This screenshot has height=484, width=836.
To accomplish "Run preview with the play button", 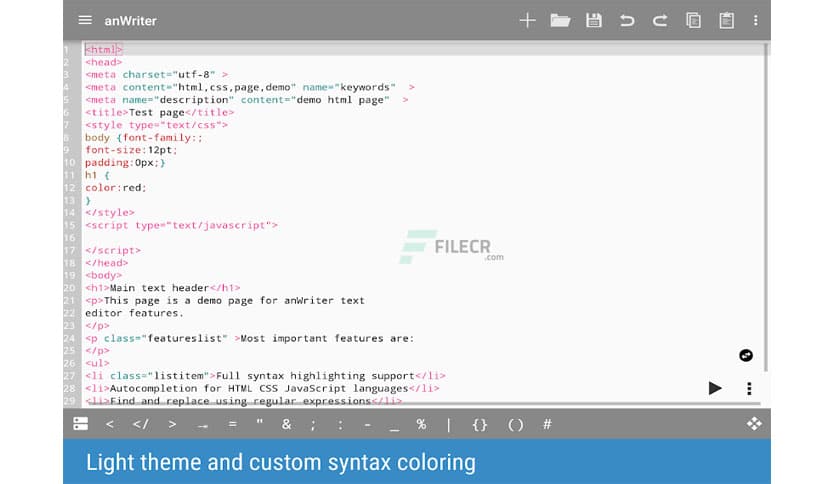I will point(715,388).
